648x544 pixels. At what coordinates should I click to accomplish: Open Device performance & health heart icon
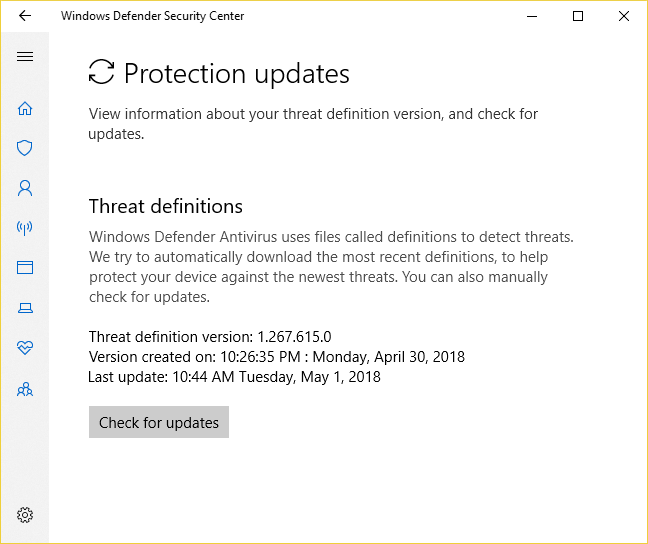[25, 349]
